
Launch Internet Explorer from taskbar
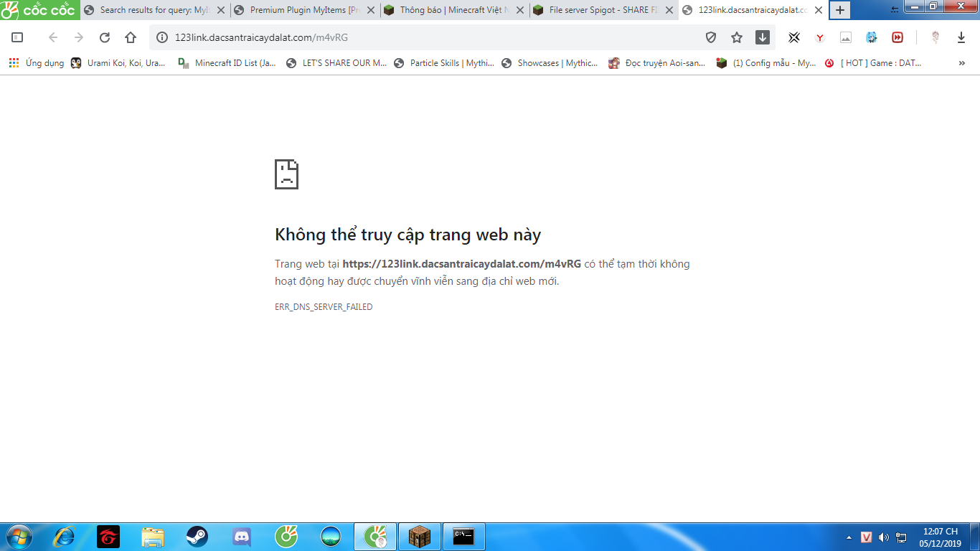pos(65,537)
